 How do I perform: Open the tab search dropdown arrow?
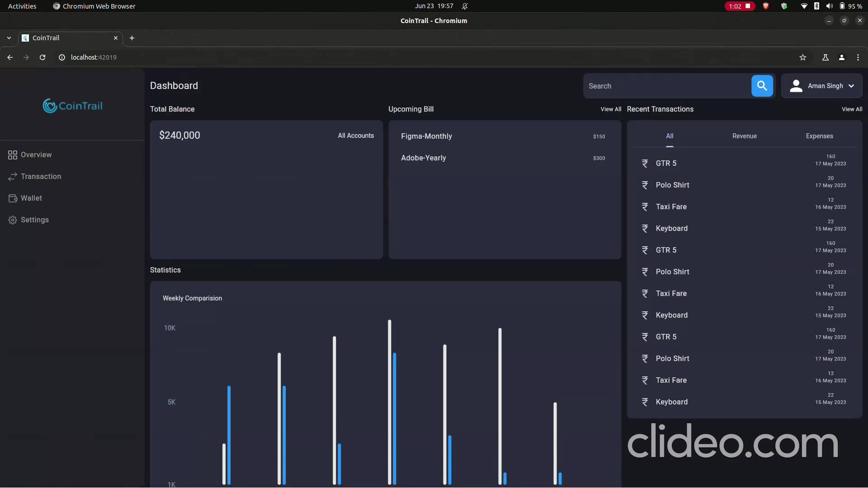coord(9,38)
